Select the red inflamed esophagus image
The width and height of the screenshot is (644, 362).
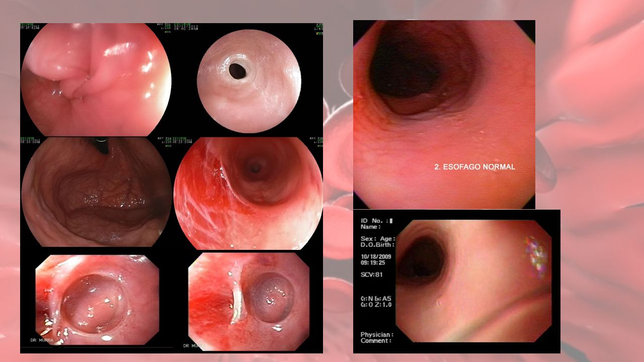[x=248, y=194]
